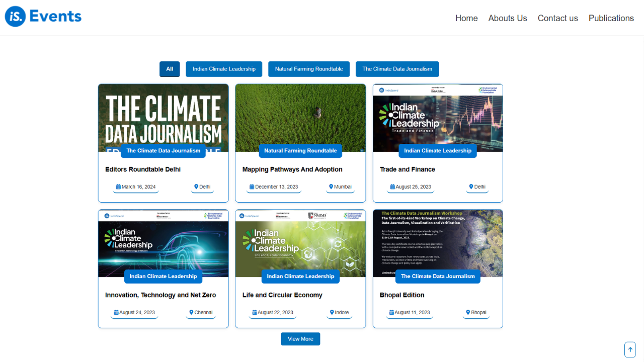Click Indian Climate Leadership badge on the Indore card
The image size is (644, 362).
[x=300, y=277]
